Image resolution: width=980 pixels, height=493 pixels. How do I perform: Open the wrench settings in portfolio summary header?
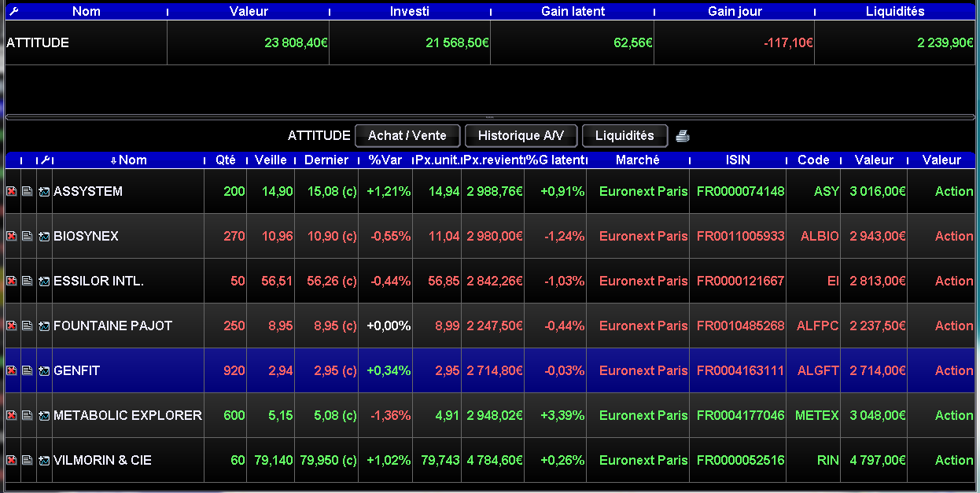click(13, 11)
